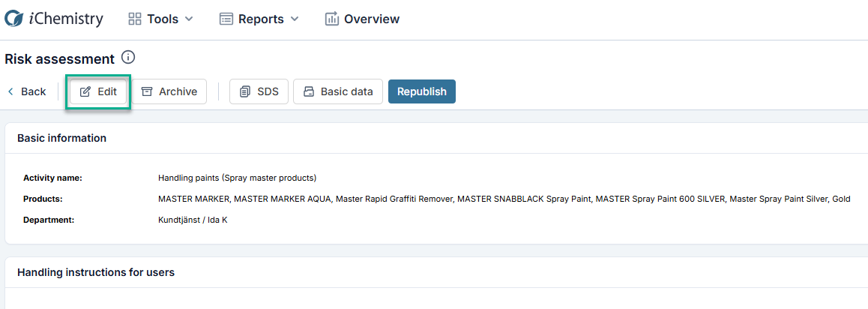
Task: Click the iChemistry logo
Action: (x=54, y=19)
